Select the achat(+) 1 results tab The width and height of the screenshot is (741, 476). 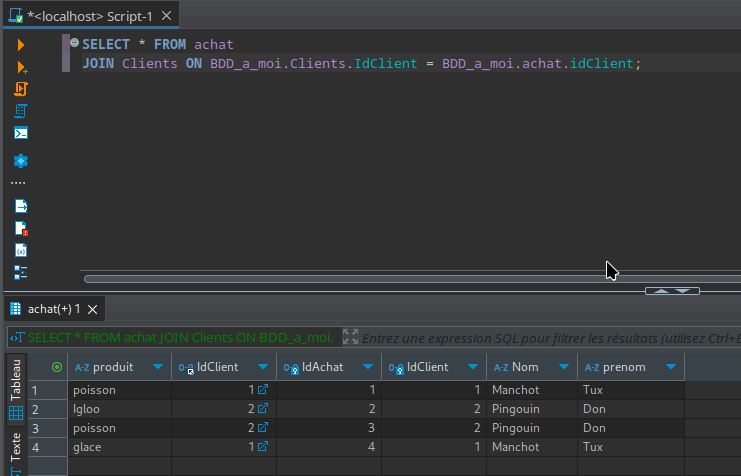(x=52, y=309)
